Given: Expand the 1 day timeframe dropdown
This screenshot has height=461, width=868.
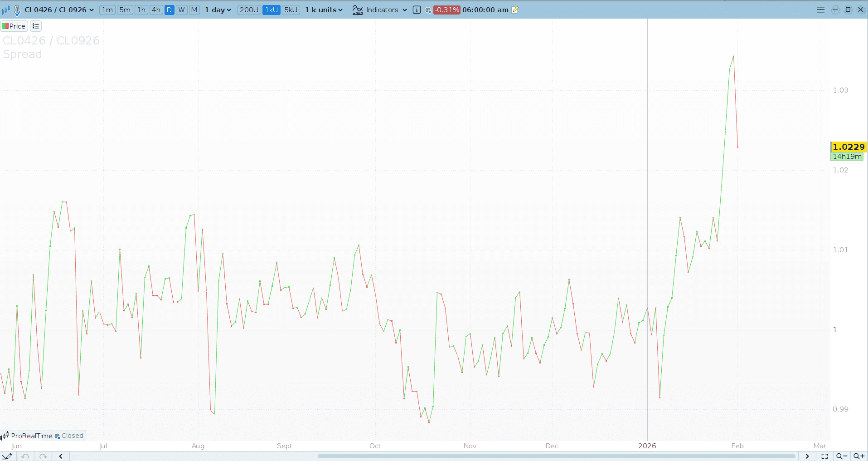Looking at the screenshot, I should pos(218,10).
